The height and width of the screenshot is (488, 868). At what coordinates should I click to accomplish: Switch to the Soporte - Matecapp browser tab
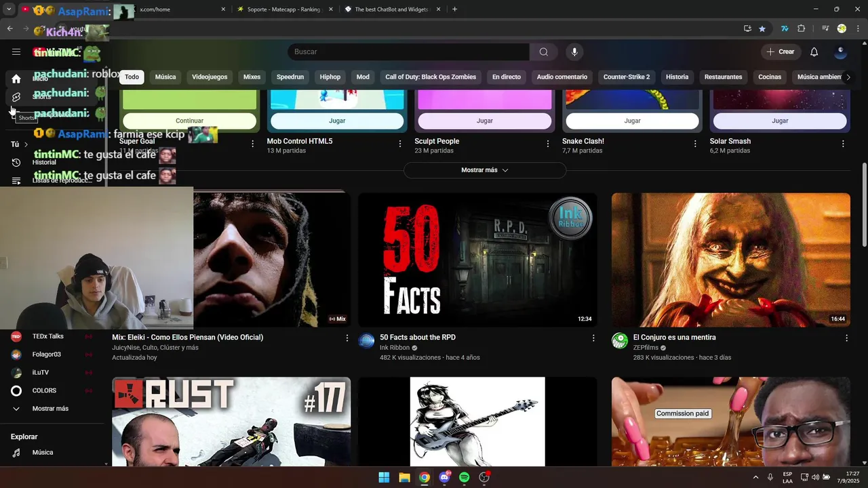click(x=283, y=9)
